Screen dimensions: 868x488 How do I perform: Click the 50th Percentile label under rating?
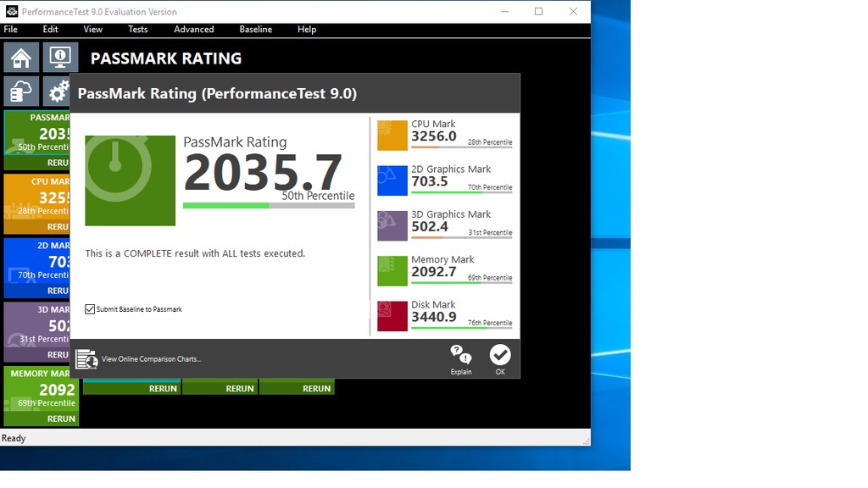319,196
